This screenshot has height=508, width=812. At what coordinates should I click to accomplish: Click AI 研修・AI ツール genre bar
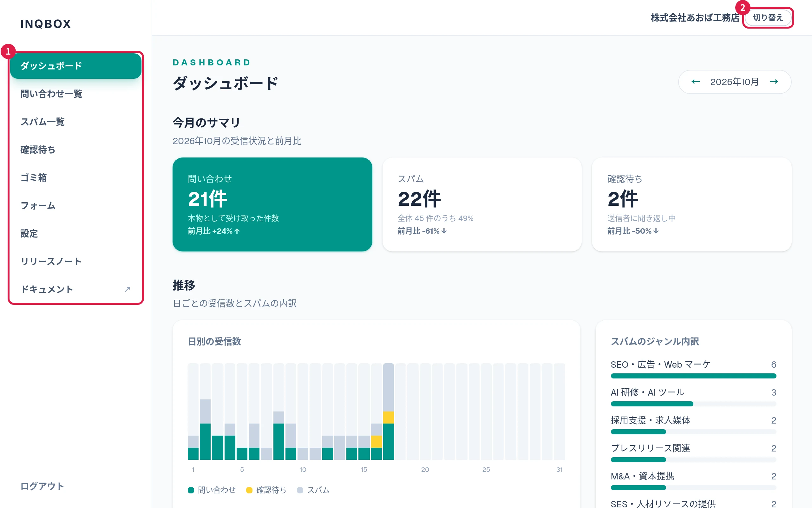(693, 404)
